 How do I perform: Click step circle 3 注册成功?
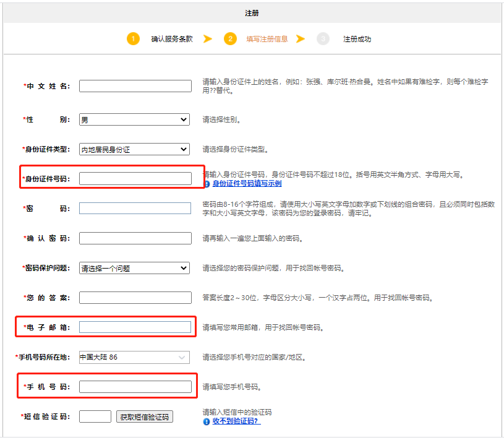[323, 38]
